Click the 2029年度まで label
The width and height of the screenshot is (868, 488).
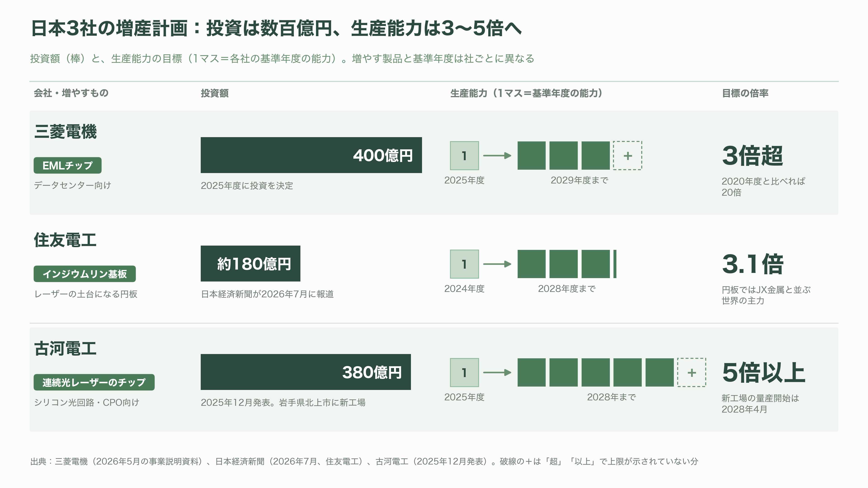coord(580,180)
